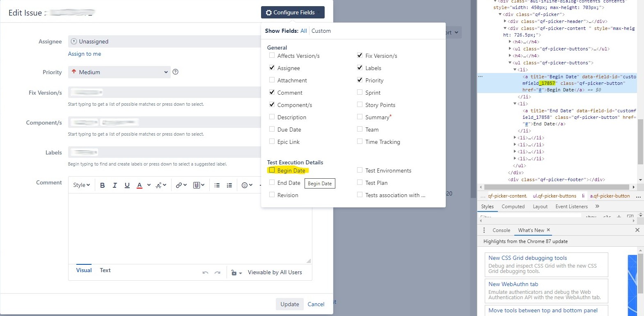Click the Labels input field
The width and height of the screenshot is (644, 316).
pyautogui.click(x=164, y=152)
